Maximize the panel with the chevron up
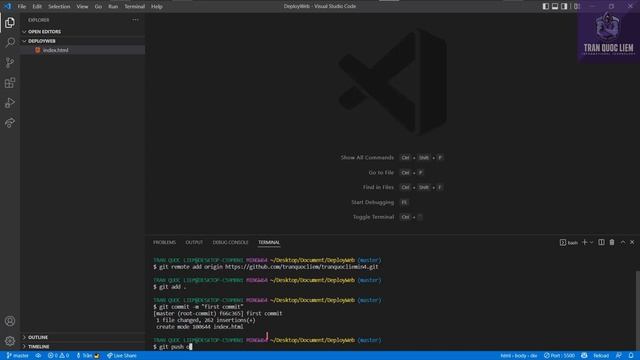 coord(623,242)
